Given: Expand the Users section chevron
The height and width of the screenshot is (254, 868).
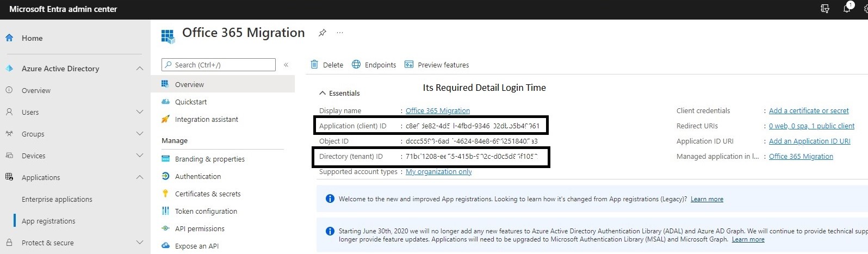Looking at the screenshot, I should coord(140,112).
